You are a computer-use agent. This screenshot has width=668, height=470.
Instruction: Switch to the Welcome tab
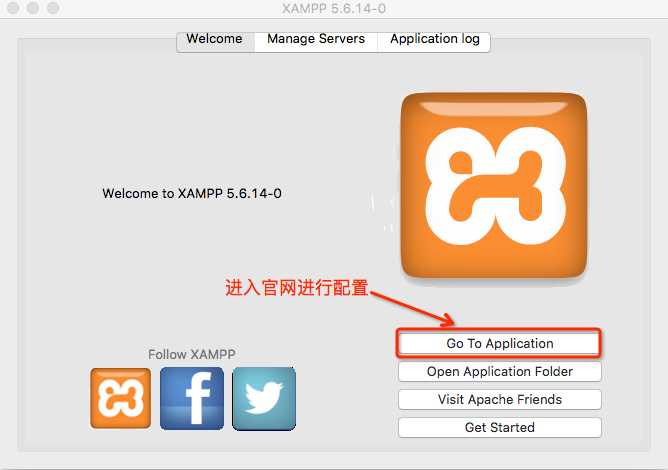point(216,42)
